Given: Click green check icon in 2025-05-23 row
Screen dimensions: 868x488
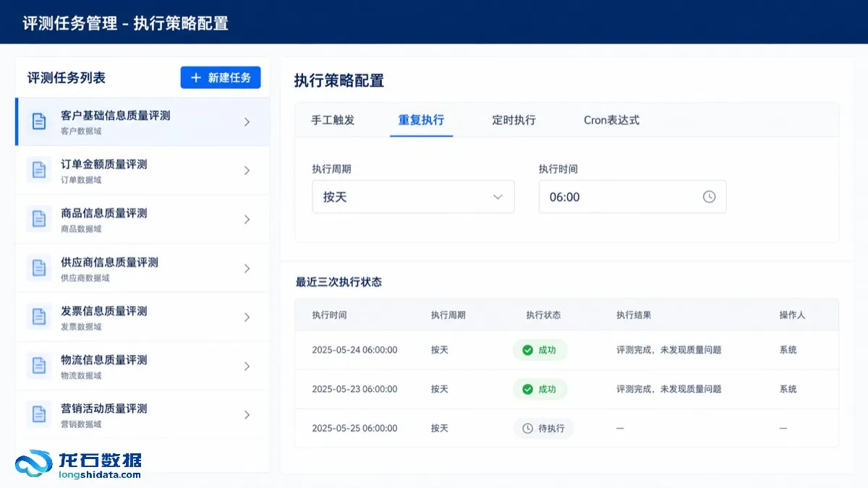Looking at the screenshot, I should (527, 389).
